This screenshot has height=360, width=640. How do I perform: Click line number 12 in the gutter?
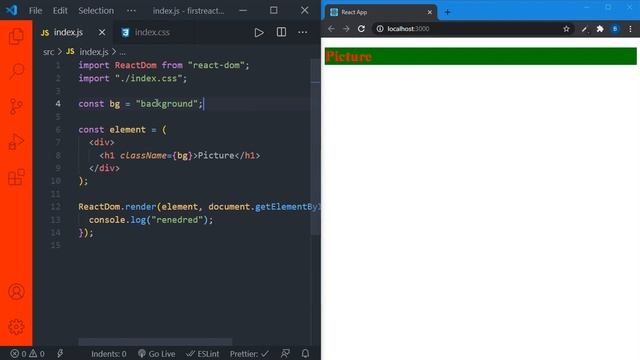pyautogui.click(x=56, y=207)
